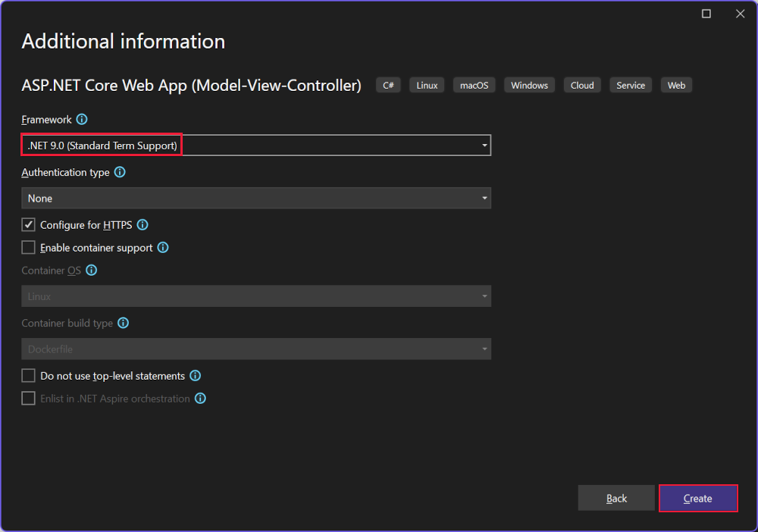This screenshot has width=758, height=532.
Task: Click the Framework info icon
Action: [x=81, y=119]
